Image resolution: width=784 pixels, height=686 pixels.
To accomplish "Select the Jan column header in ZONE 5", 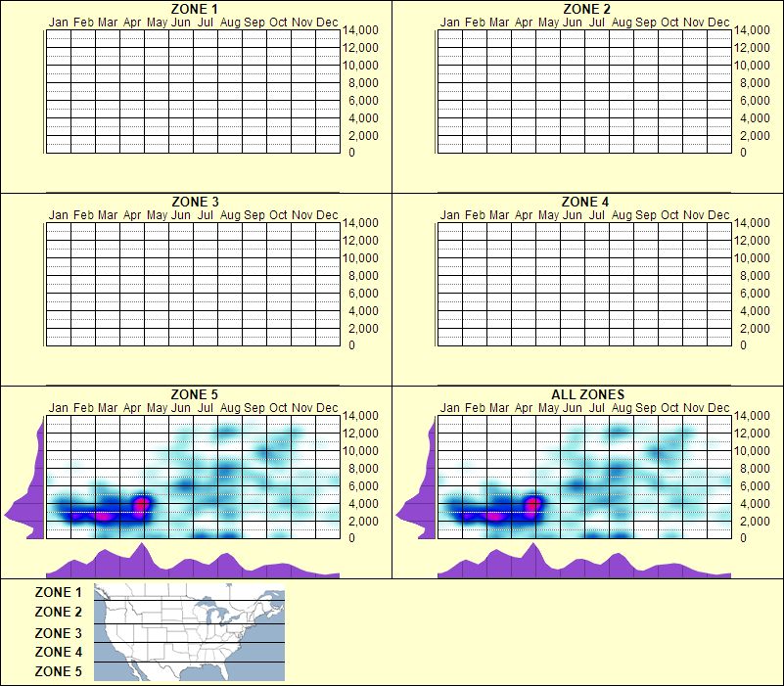I will pos(59,408).
